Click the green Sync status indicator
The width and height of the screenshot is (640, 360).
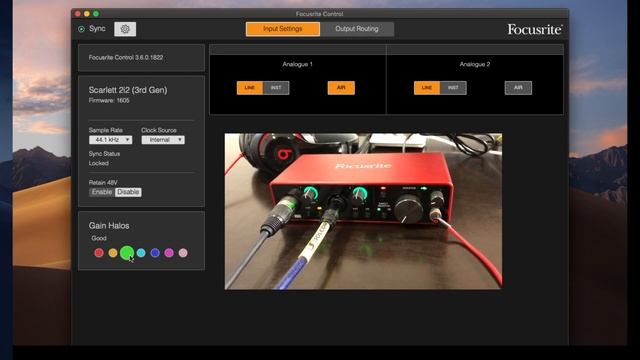pos(81,29)
